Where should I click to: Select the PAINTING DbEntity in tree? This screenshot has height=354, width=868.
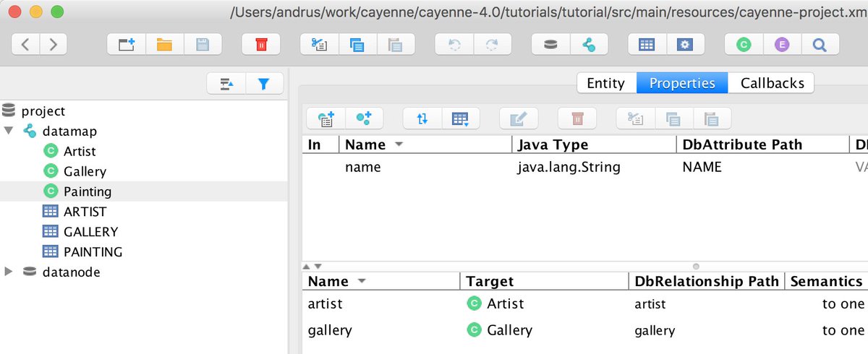[x=93, y=252]
